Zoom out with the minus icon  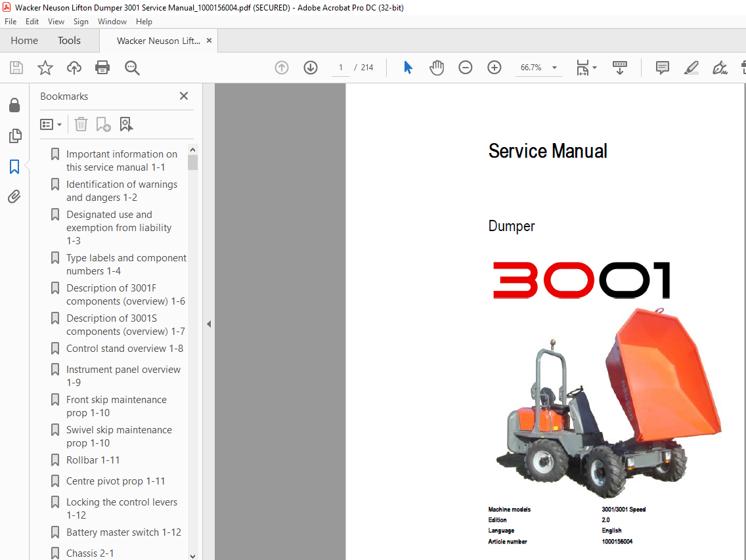(466, 68)
